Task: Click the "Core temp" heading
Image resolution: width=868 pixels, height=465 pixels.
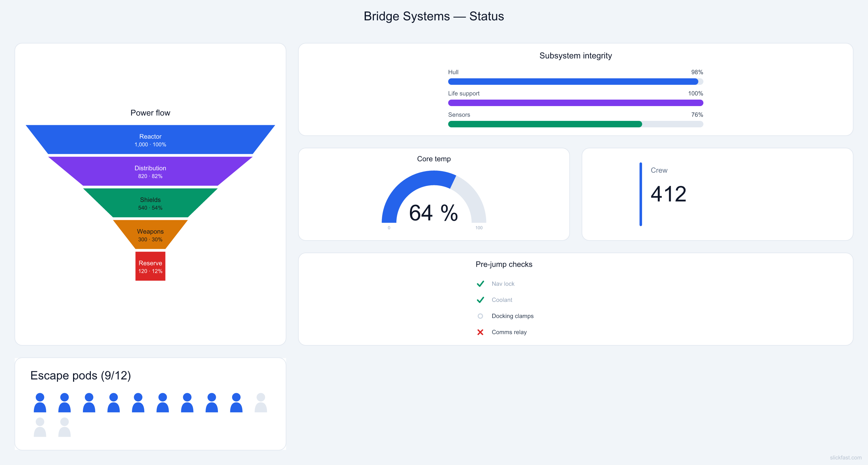Action: (434, 159)
